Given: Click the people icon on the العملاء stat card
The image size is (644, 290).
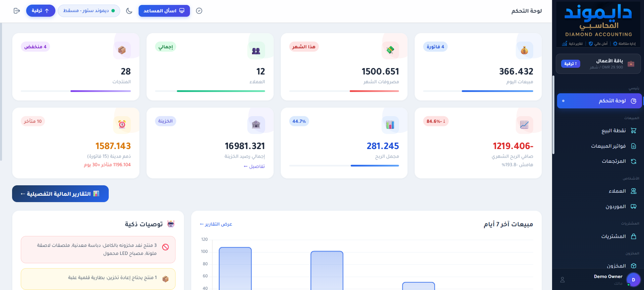Looking at the screenshot, I should tap(256, 50).
